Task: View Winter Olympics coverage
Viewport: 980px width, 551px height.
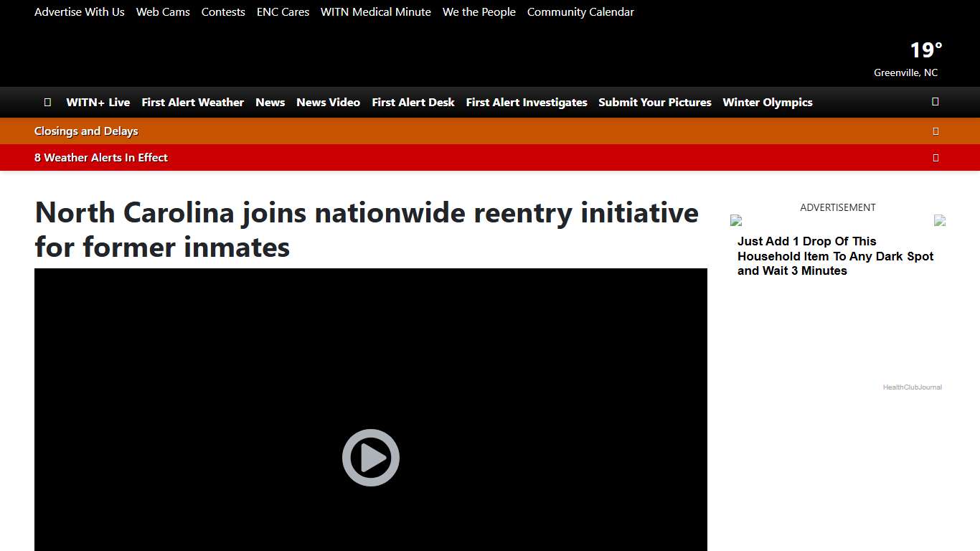Action: (x=767, y=102)
